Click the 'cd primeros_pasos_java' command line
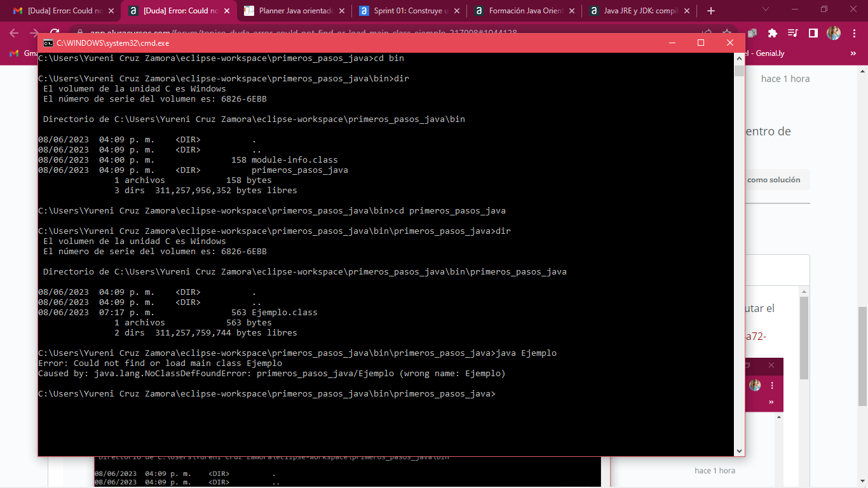 tap(272, 211)
